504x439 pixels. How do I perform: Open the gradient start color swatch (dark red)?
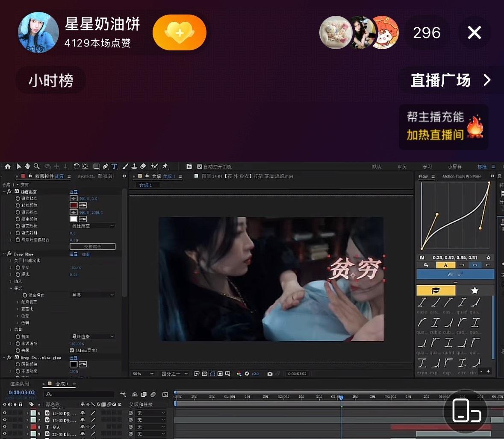click(74, 205)
